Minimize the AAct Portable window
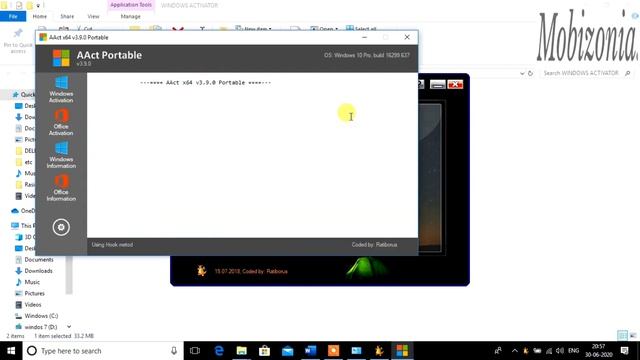Image resolution: width=640 pixels, height=360 pixels. coord(364,37)
